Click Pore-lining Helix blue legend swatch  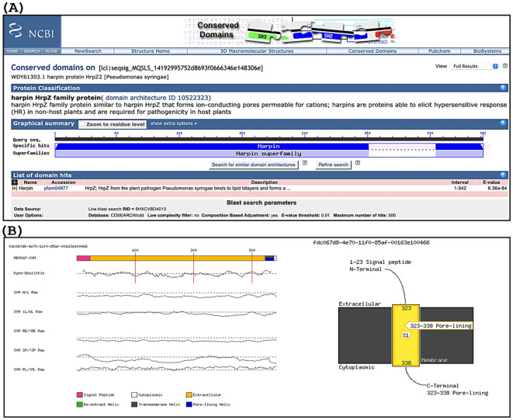(189, 404)
